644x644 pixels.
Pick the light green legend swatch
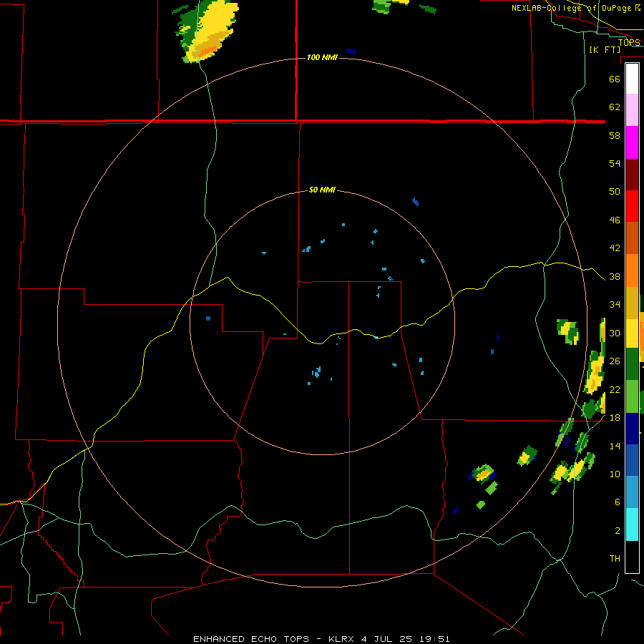click(x=632, y=396)
